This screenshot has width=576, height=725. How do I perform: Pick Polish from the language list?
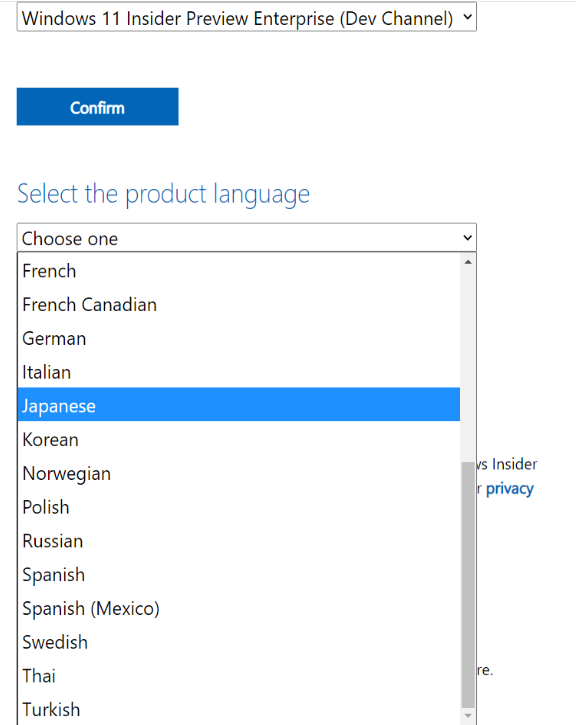click(x=239, y=507)
